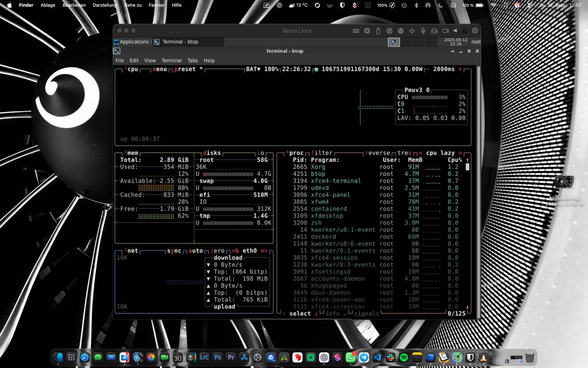Select the dockerd process row
Screen dimensions: 588x368
376,237
